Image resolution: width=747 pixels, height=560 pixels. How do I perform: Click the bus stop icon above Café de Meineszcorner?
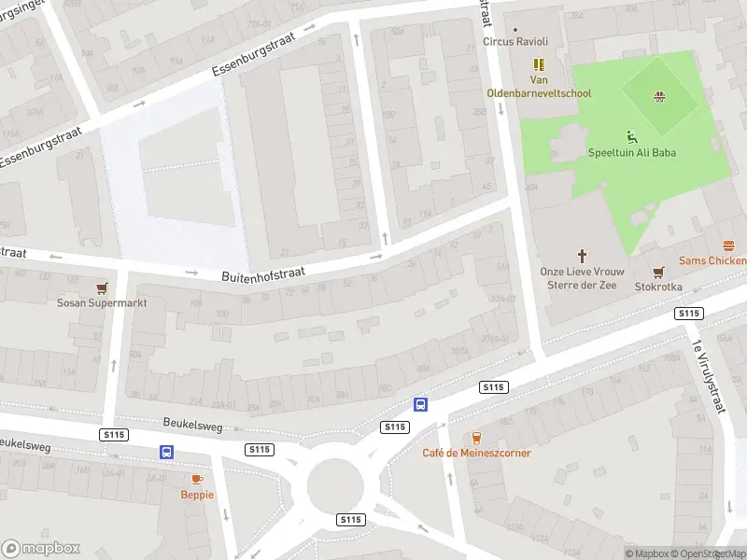click(420, 405)
